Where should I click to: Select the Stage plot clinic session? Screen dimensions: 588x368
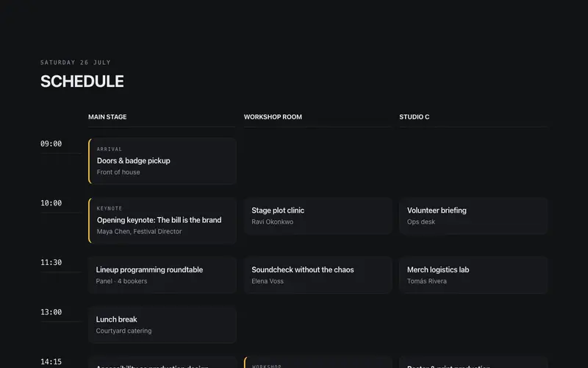tap(318, 216)
